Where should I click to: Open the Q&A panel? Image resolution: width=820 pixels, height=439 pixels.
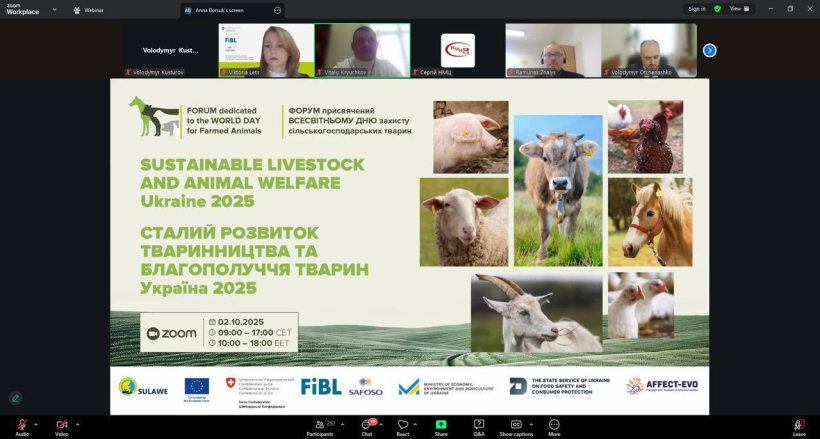[479, 426]
